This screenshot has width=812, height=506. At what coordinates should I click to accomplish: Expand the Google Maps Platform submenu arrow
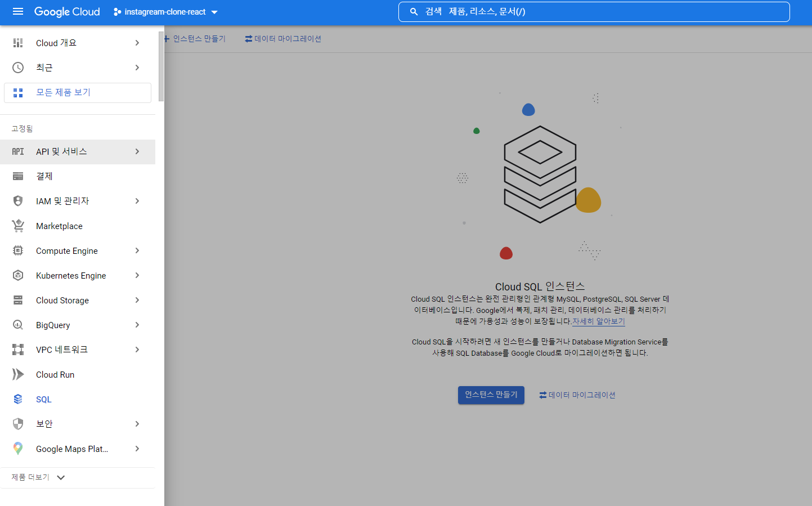pyautogui.click(x=137, y=449)
